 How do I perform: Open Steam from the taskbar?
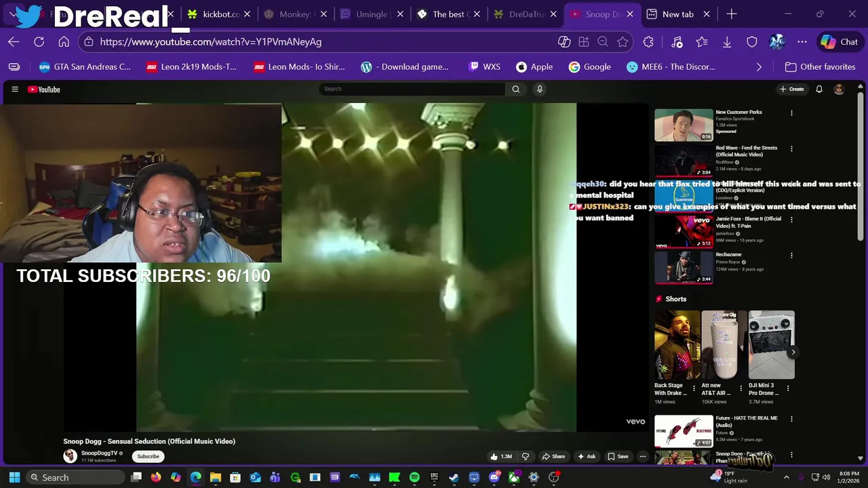(x=454, y=477)
